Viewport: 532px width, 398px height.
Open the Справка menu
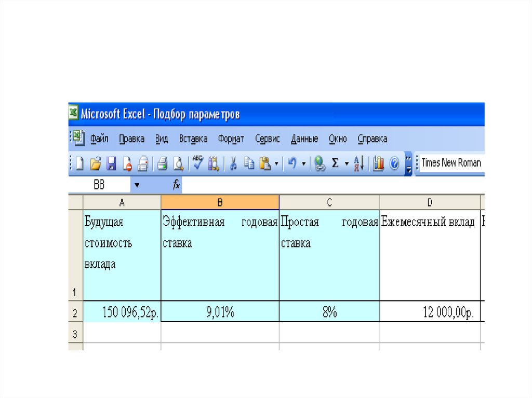372,139
